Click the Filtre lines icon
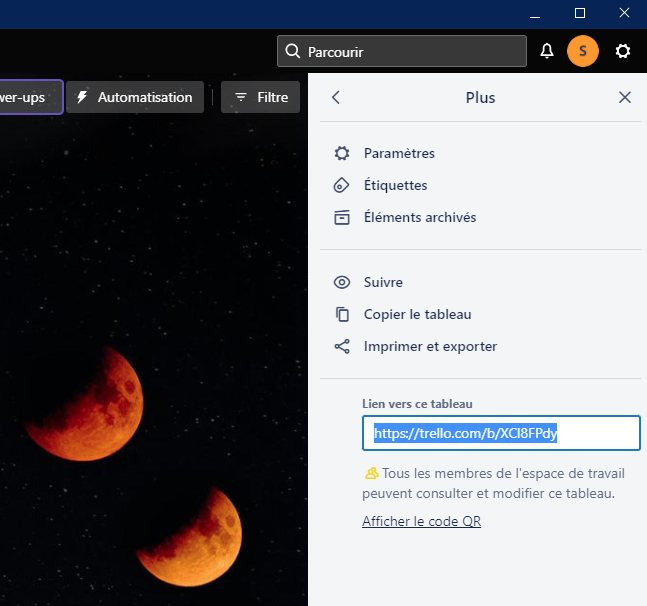Screen dimensions: 647x606 coord(241,97)
